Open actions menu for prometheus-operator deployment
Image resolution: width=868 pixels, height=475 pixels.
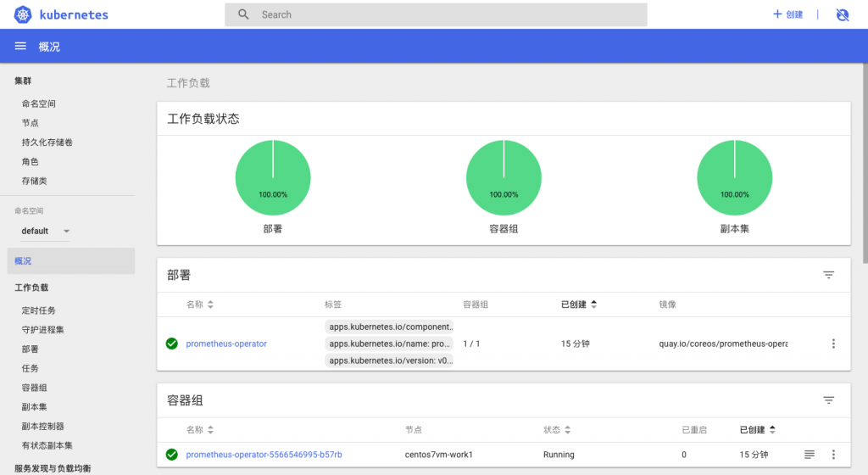pos(833,344)
